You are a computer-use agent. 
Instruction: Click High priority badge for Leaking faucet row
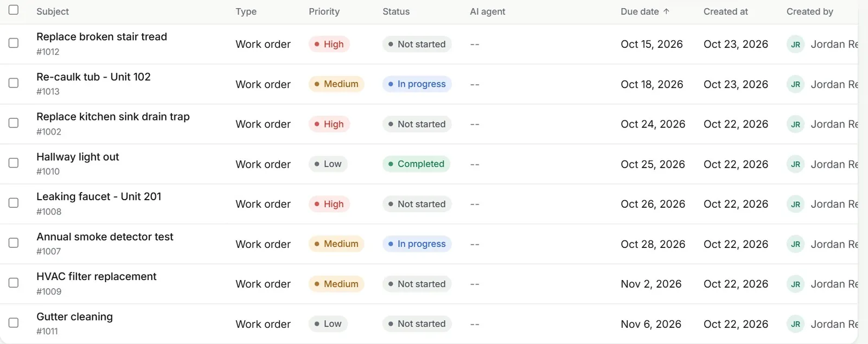tap(329, 204)
